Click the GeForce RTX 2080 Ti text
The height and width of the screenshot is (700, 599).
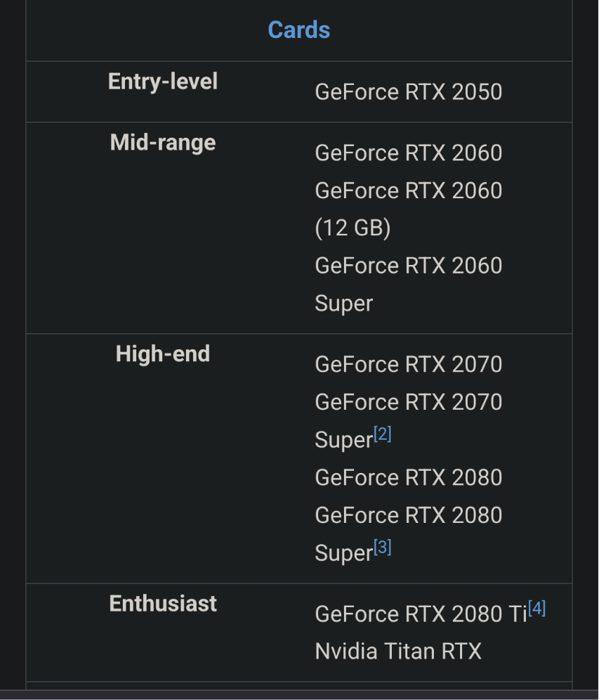tap(420, 614)
